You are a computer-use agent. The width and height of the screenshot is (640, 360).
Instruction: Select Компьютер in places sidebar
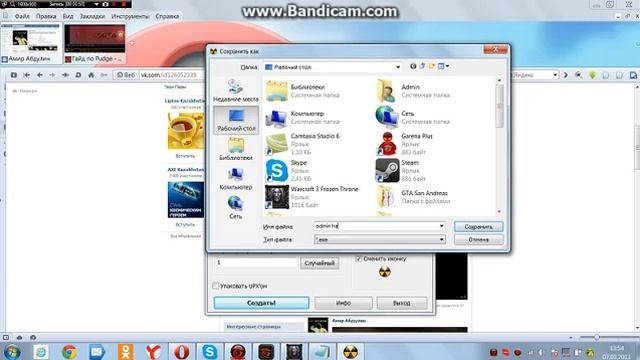coord(236,179)
